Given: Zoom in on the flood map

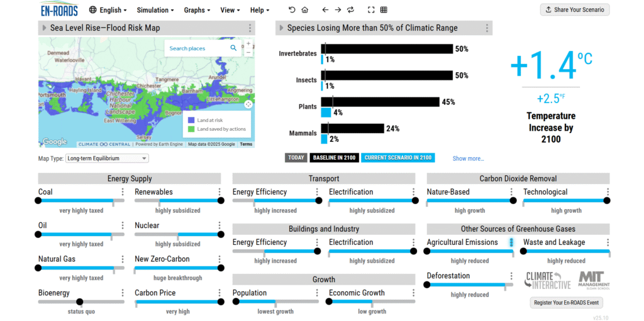Looking at the screenshot, I should [248, 44].
